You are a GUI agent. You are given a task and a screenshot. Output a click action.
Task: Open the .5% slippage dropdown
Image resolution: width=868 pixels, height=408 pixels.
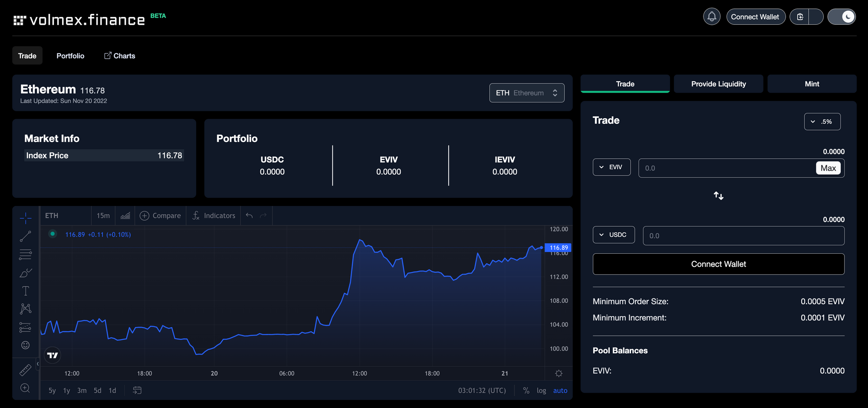pos(822,122)
